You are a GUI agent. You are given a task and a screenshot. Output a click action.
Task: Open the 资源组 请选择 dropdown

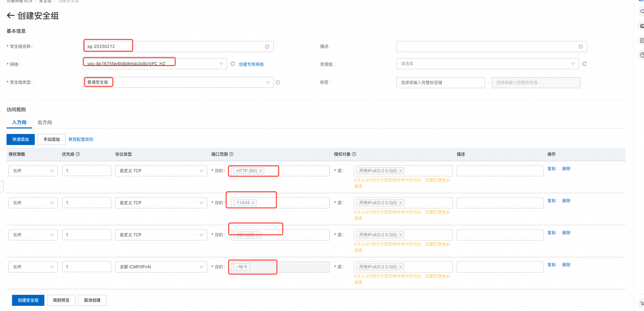573,64
